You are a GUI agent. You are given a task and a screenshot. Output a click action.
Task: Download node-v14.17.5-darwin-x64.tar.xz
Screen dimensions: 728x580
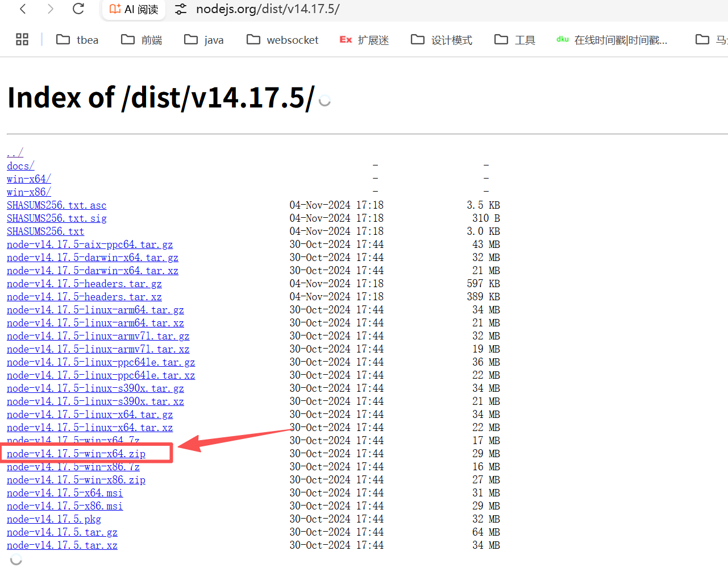tap(93, 270)
